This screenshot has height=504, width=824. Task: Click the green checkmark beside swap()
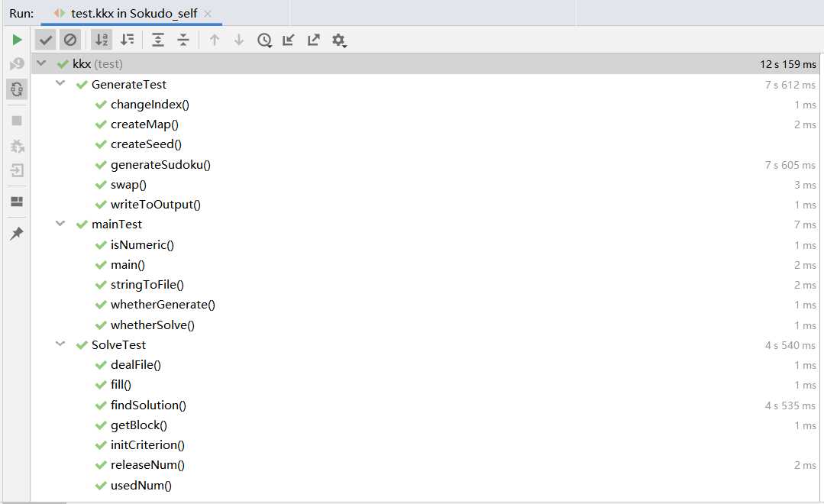click(x=101, y=185)
